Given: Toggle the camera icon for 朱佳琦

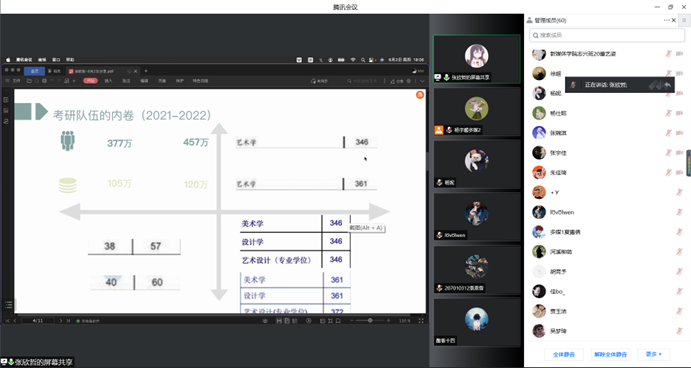Looking at the screenshot, I should pyautogui.click(x=680, y=173).
